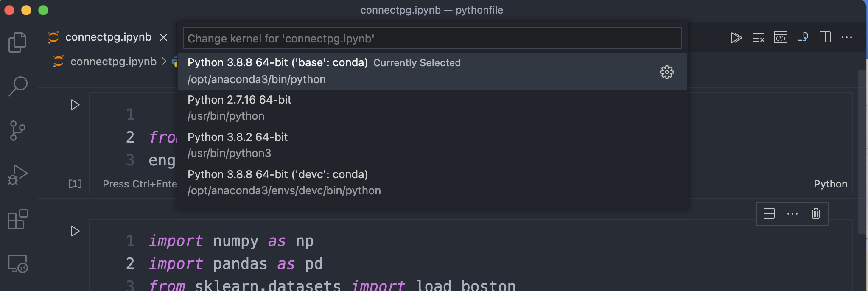This screenshot has height=291, width=868.
Task: Clear all cell outputs from toolbar
Action: (758, 38)
